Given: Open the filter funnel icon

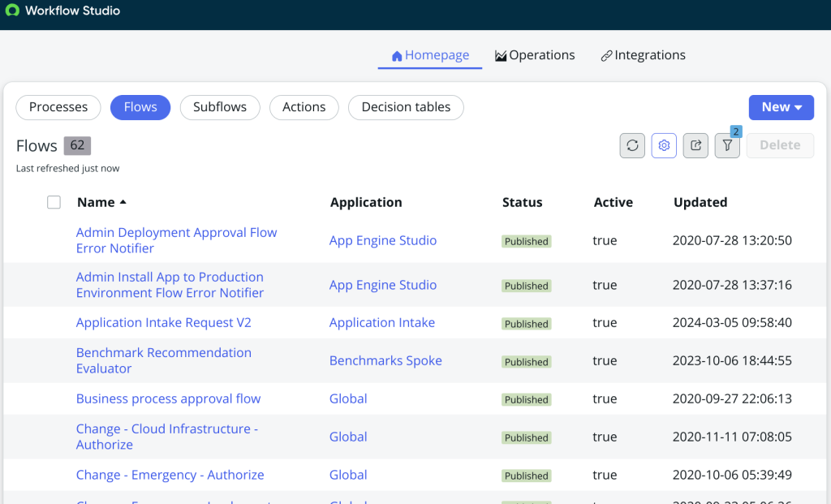Looking at the screenshot, I should coord(727,145).
